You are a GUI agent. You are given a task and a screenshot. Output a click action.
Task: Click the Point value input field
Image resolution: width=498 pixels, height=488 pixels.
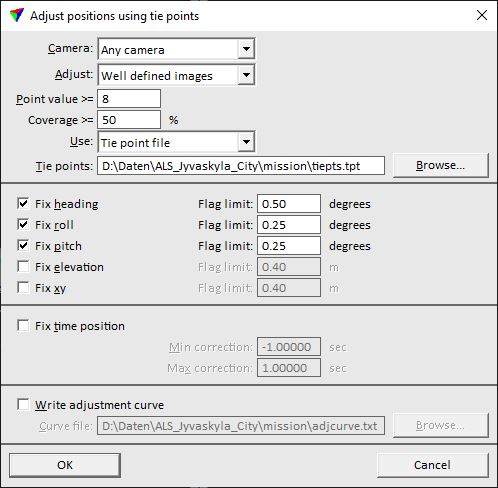pyautogui.click(x=129, y=99)
